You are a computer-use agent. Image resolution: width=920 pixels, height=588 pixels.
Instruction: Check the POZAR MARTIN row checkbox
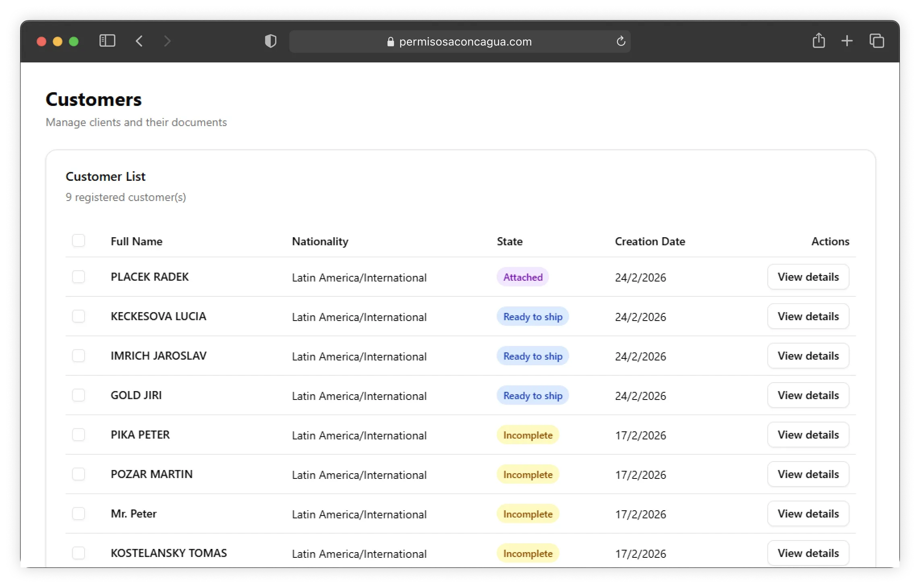click(79, 474)
